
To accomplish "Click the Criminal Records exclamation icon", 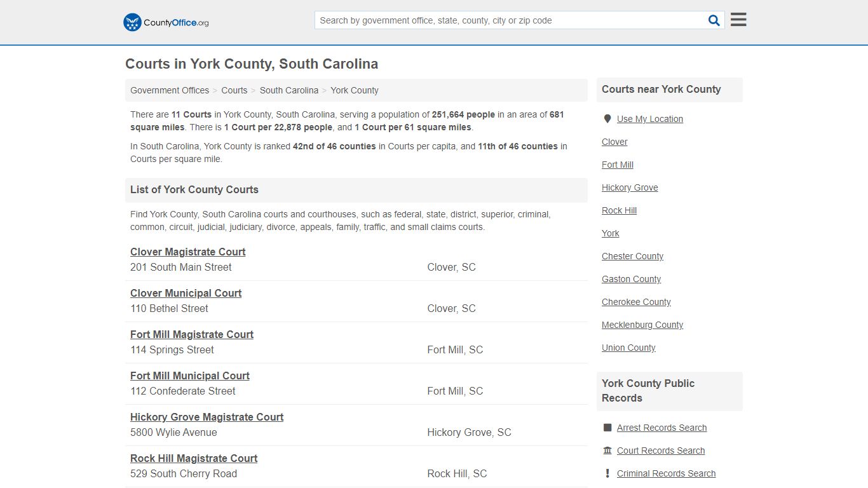I will [x=607, y=473].
